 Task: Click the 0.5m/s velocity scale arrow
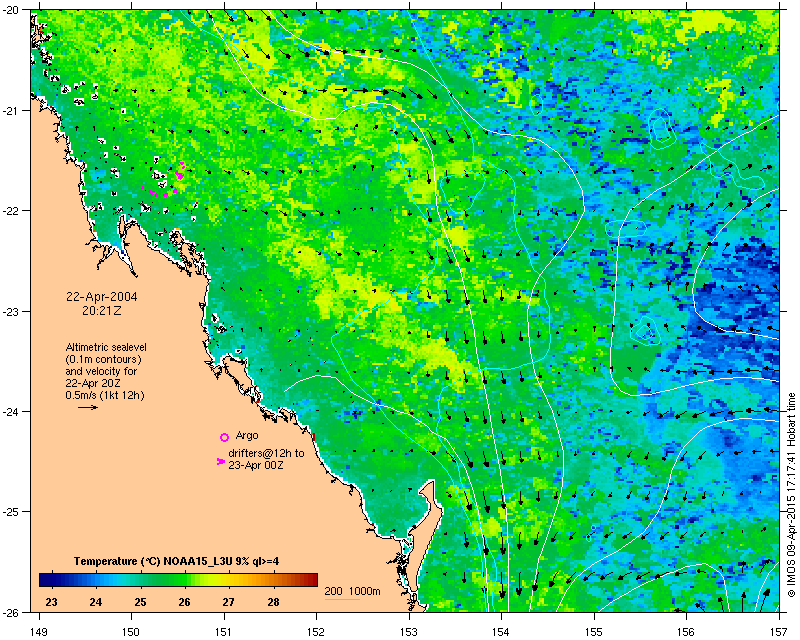pos(88,407)
